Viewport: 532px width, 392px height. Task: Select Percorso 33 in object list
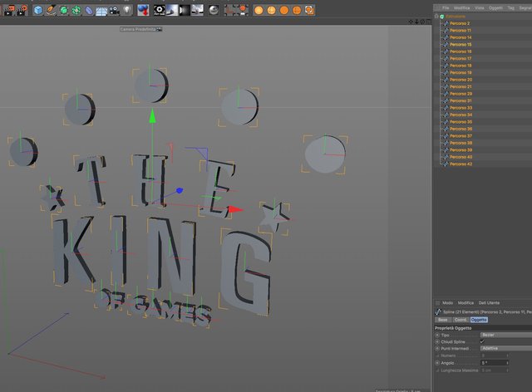click(461, 108)
